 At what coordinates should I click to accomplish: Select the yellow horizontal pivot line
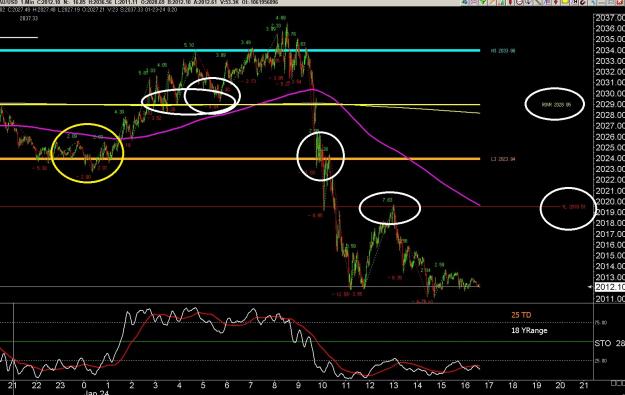coord(239,105)
